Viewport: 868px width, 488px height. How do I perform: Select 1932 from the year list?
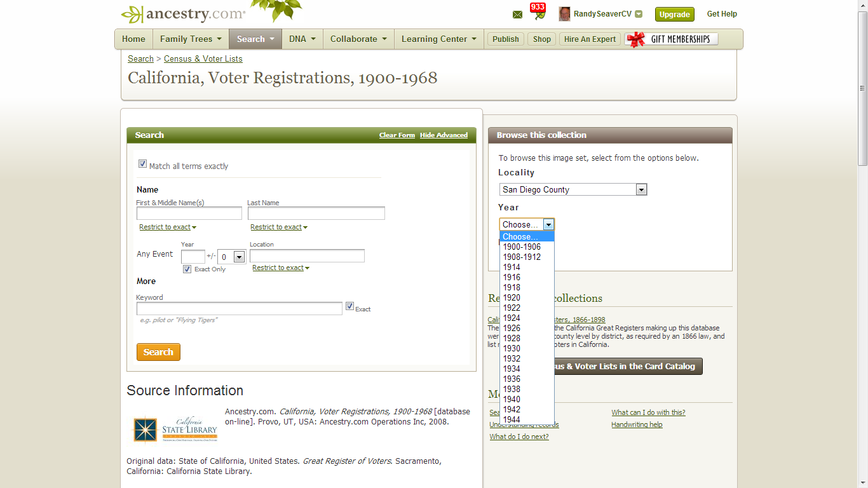pos(527,358)
